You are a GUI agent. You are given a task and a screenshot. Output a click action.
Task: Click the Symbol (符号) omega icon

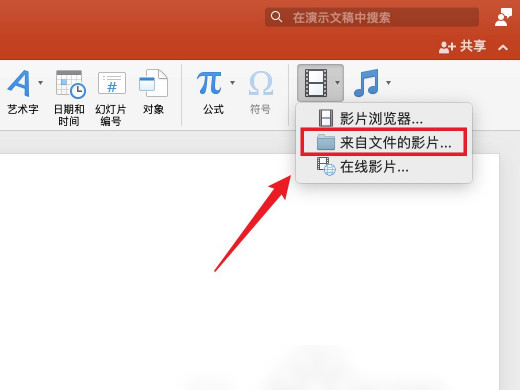(x=260, y=84)
